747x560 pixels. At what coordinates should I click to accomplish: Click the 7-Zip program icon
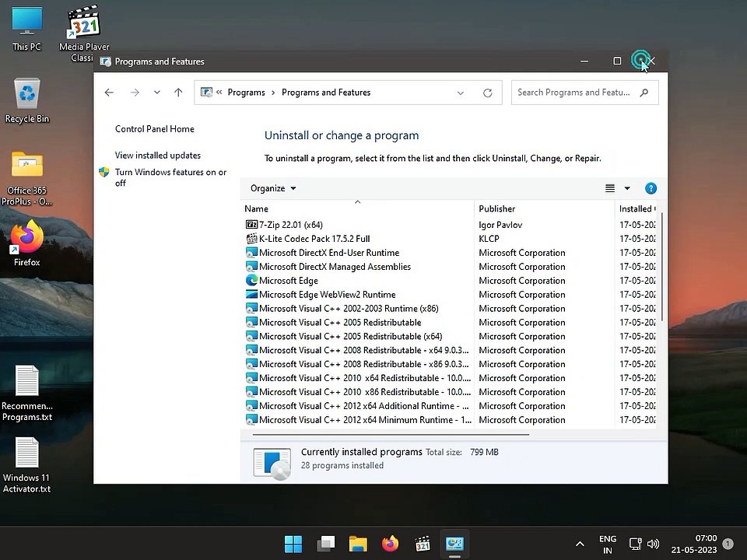251,224
